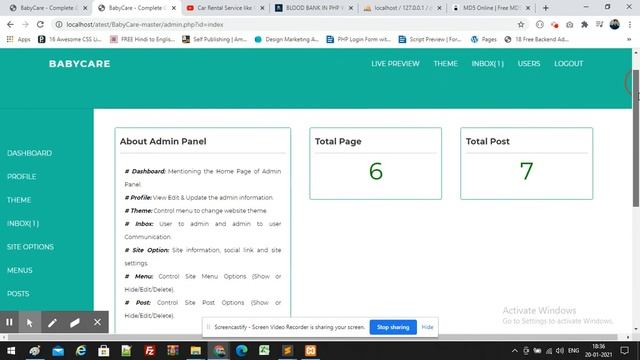Open the media control playlist icon
This screenshot has width=640, height=360.
[x=600, y=24]
